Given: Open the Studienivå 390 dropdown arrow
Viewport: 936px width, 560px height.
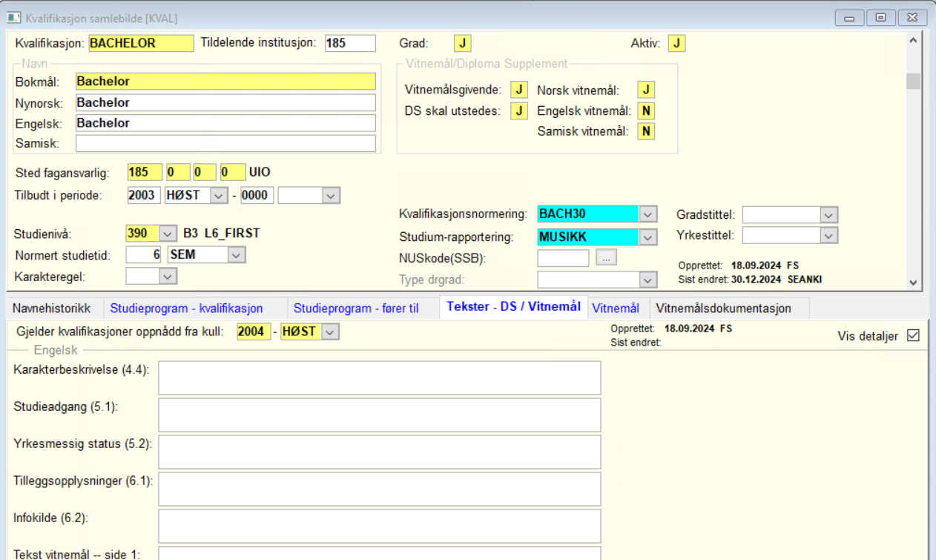Looking at the screenshot, I should coord(168,234).
